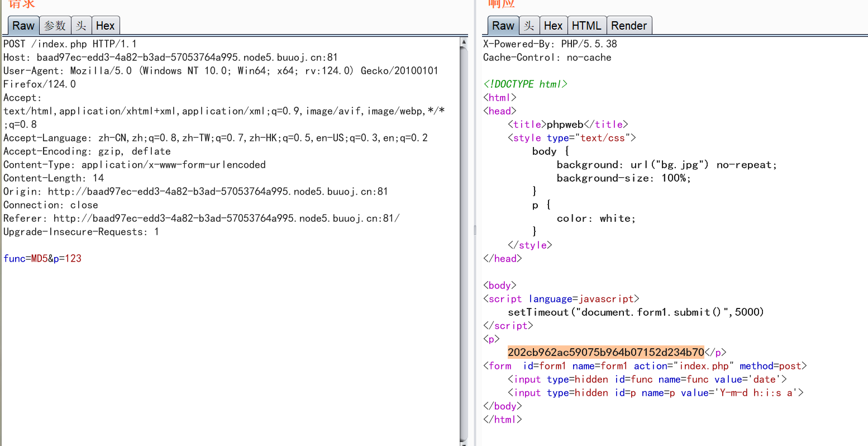Screen dimensions: 868x446
Task: Click the hidden input func value='date' line
Action: 647,379
